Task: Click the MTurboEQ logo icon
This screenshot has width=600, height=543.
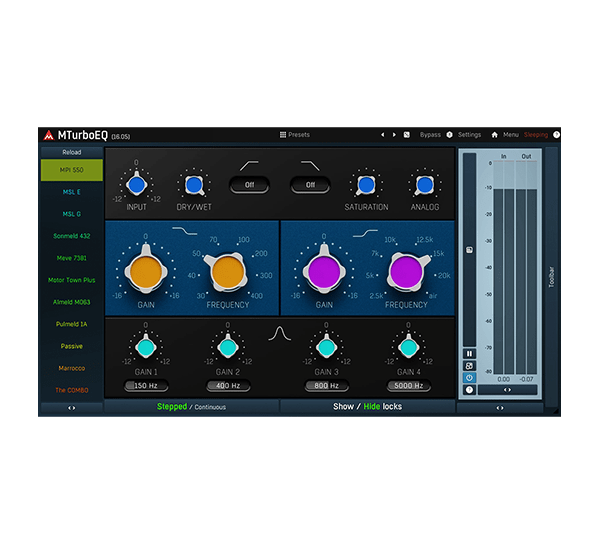Action: coord(49,135)
